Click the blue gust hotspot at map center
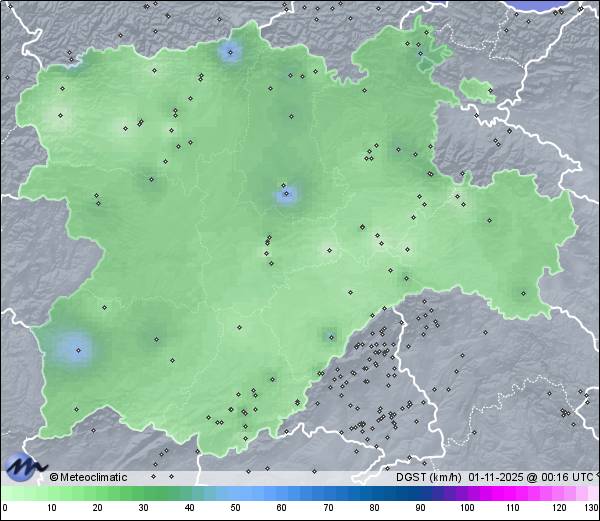This screenshot has height=521, width=600. (287, 195)
